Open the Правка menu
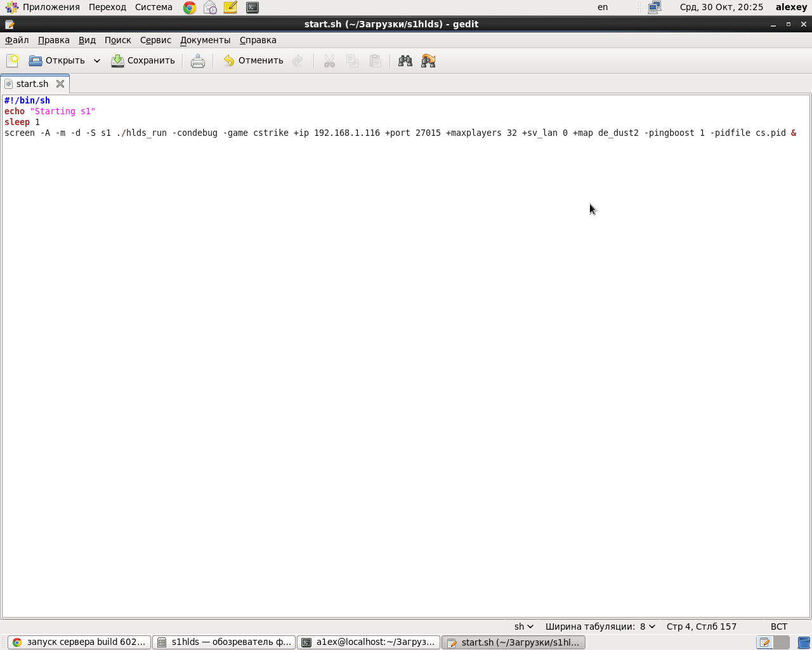812x650 pixels. pos(54,40)
